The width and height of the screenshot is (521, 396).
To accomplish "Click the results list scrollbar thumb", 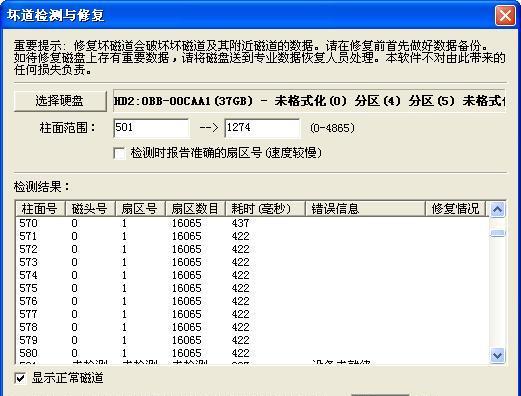I will [498, 233].
